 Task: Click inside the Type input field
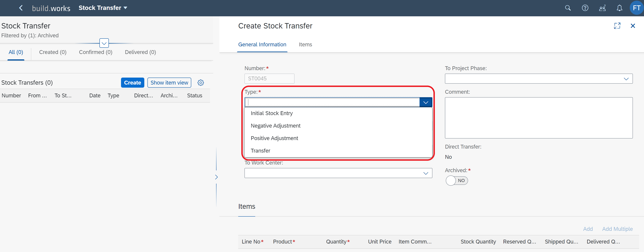pyautogui.click(x=332, y=102)
